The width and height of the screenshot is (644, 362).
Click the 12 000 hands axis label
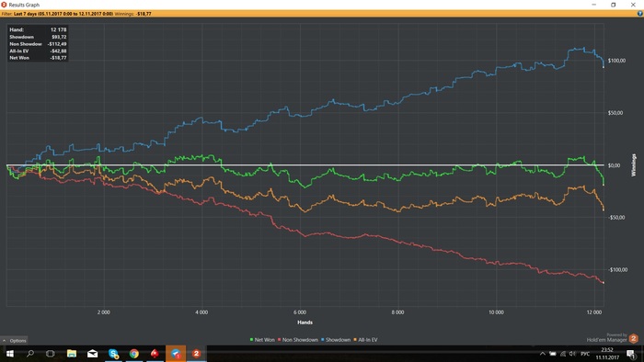(x=594, y=312)
